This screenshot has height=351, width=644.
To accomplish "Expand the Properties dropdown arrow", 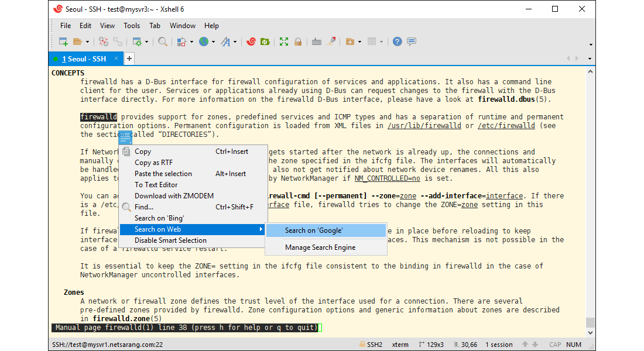I will (x=146, y=42).
